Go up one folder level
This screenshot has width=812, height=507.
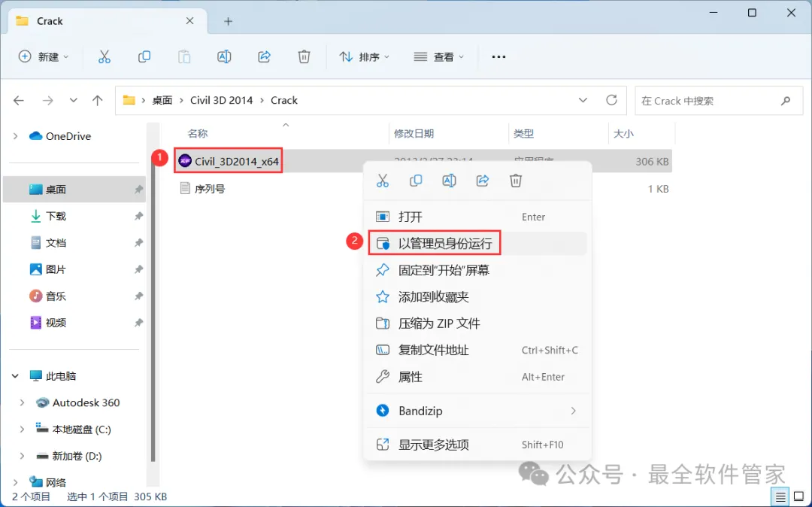point(97,101)
